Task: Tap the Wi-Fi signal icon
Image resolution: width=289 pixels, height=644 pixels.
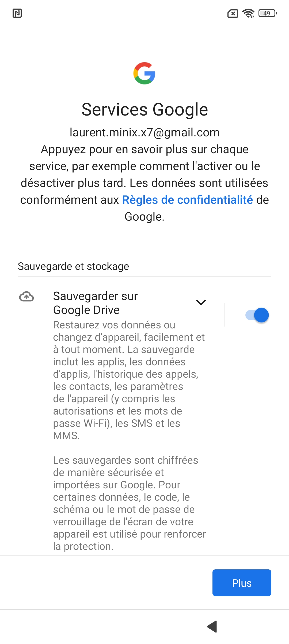Action: (x=248, y=13)
